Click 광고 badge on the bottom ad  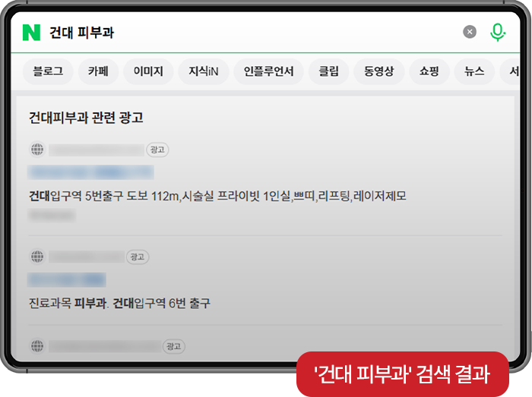174,346
